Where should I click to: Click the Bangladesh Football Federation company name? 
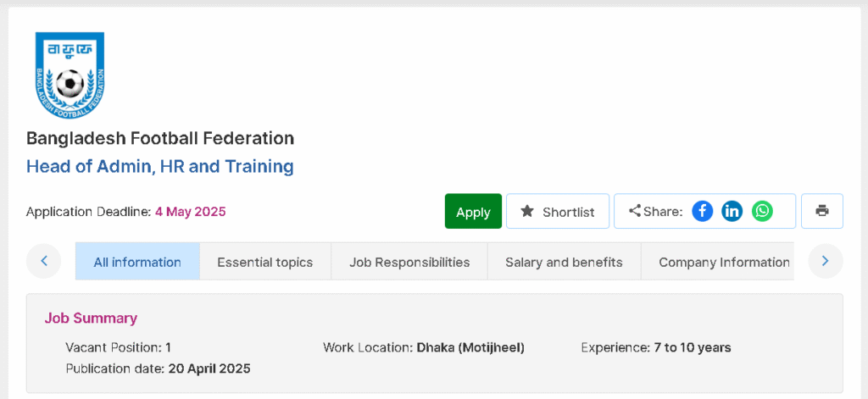160,138
